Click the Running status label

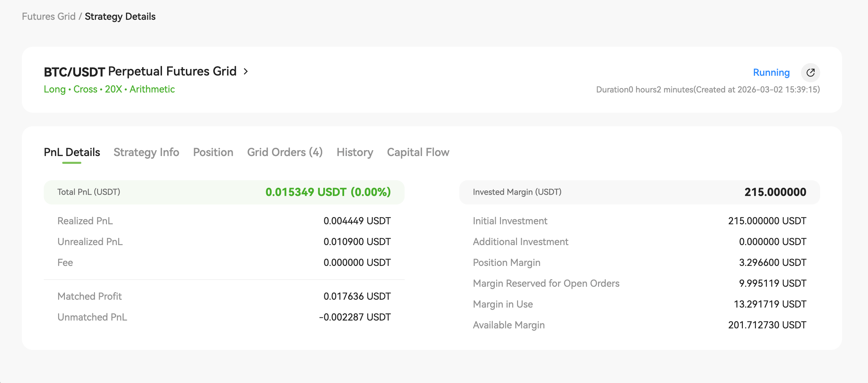point(771,72)
